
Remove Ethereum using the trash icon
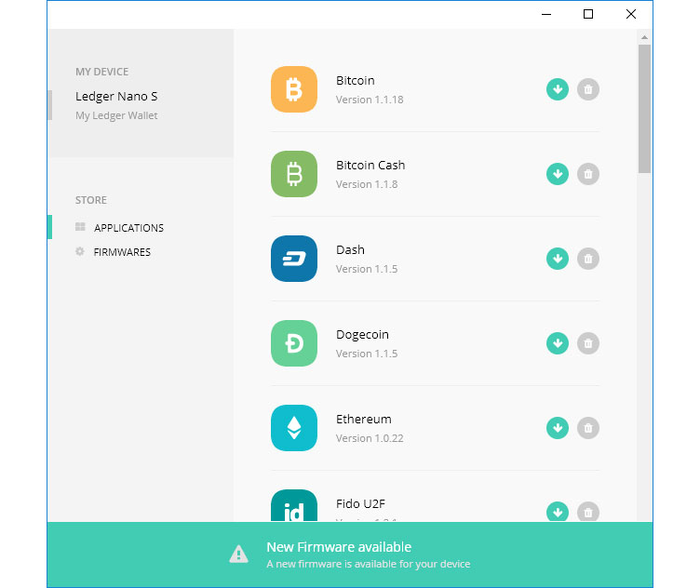click(588, 428)
